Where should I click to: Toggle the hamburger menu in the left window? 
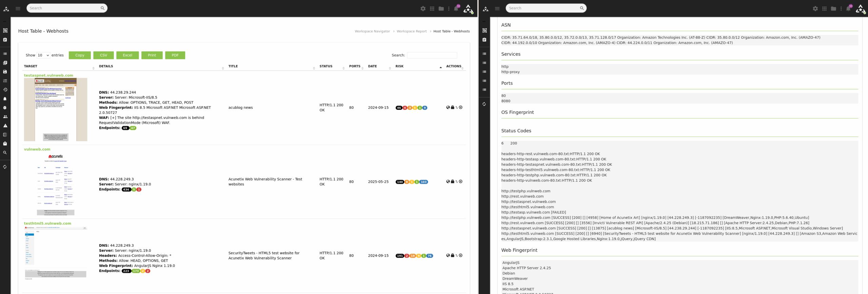pos(18,8)
